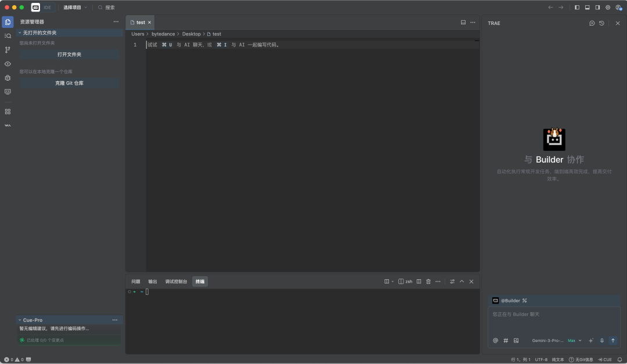
Task: Open the Run and Debug bug icon
Action: pos(8,78)
